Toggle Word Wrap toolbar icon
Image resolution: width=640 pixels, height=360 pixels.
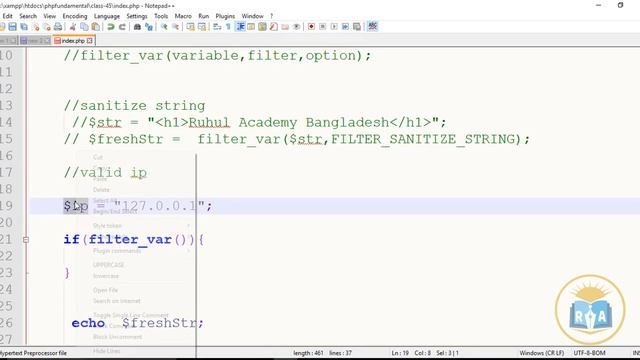click(x=217, y=27)
